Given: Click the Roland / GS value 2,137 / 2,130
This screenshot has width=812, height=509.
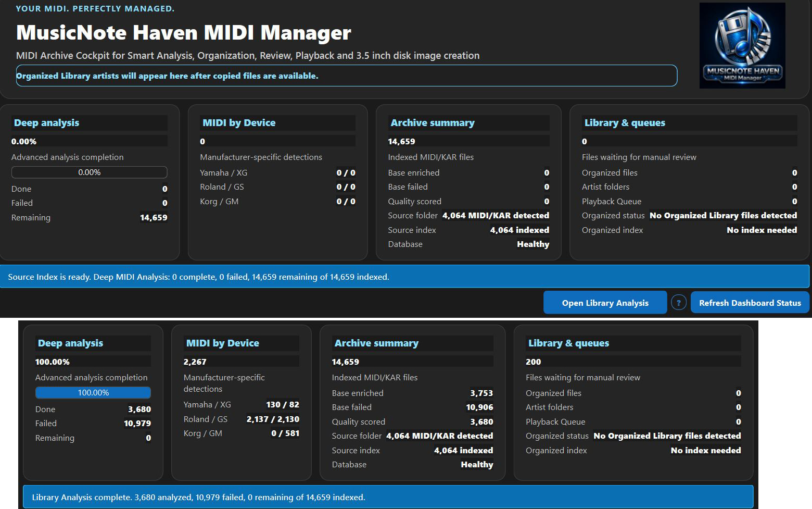Looking at the screenshot, I should point(273,419).
